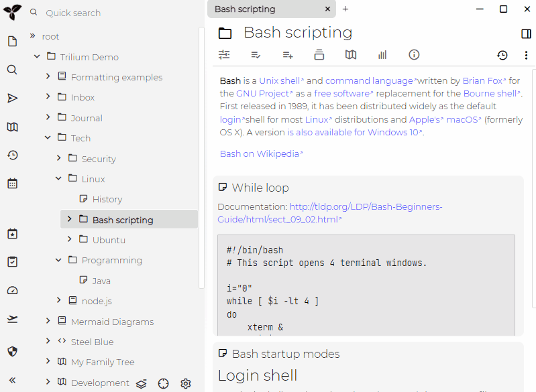Click the jump to note arrow icon
The width and height of the screenshot is (536, 392).
click(x=12, y=99)
